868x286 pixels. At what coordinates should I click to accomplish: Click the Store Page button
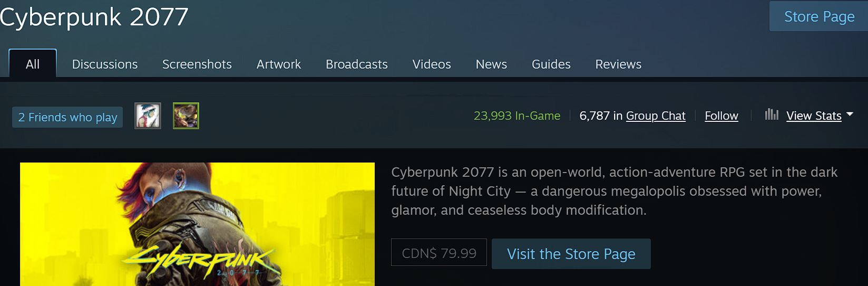tap(819, 16)
